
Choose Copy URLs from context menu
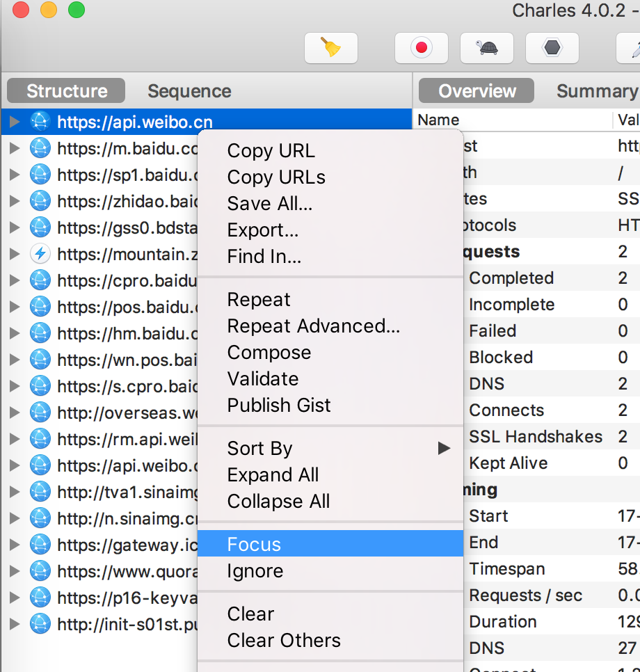pyautogui.click(x=330, y=177)
